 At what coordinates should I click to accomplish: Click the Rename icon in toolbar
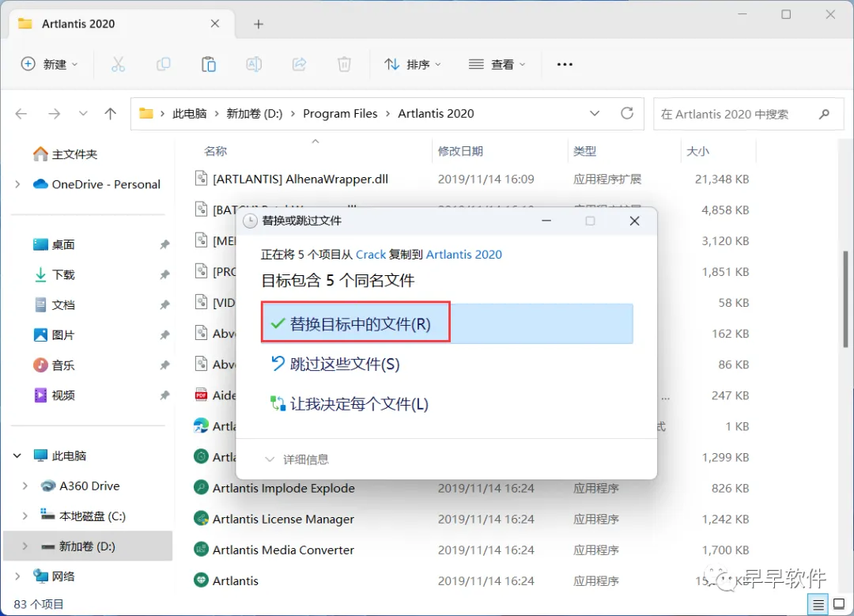coord(254,64)
